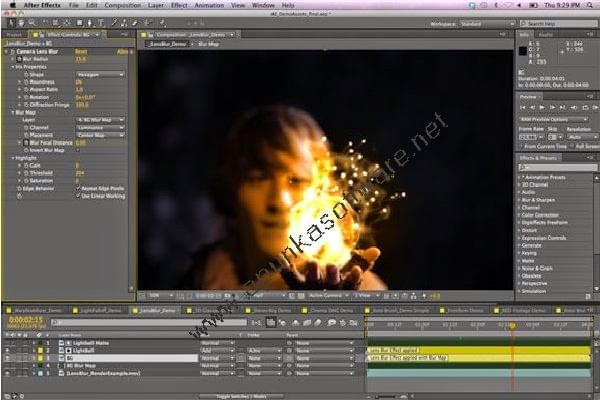Switch to the Audio panel tab
The image size is (600, 400).
click(x=545, y=35)
